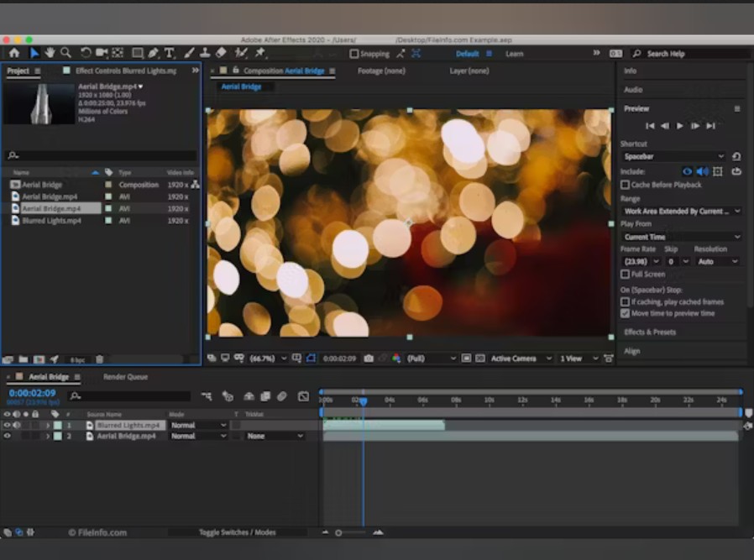Switch to Layer (none) tab
Screen dimensions: 754x560
point(469,71)
